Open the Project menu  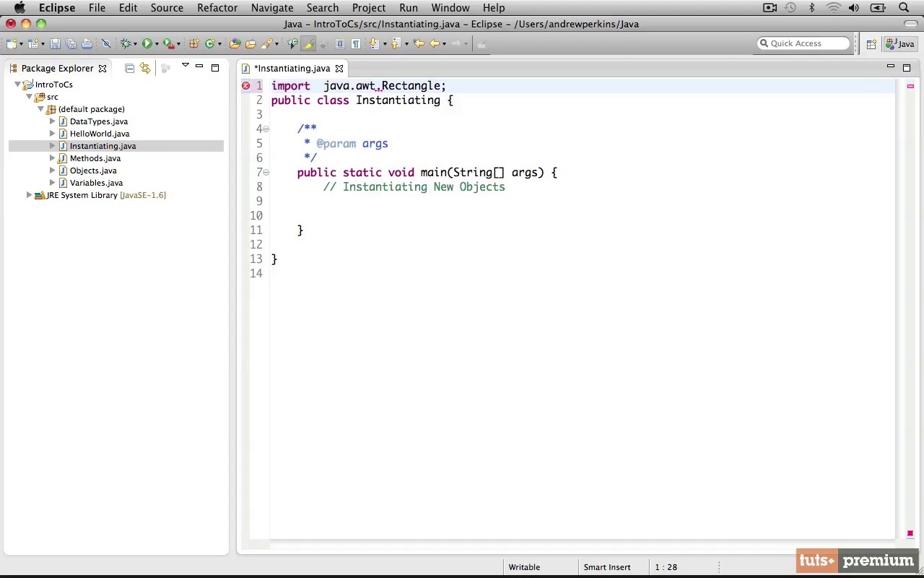point(369,8)
